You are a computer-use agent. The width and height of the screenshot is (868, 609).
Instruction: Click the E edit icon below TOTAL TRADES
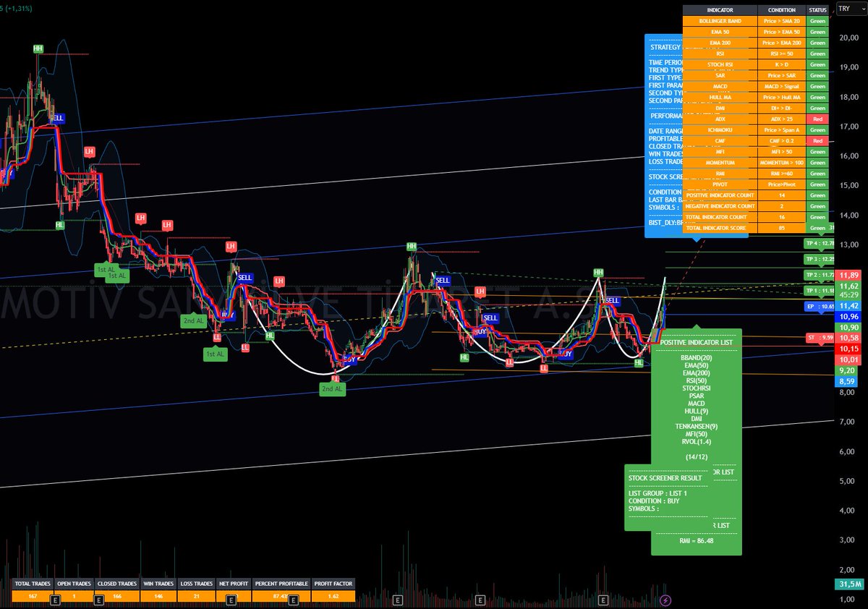[55, 598]
